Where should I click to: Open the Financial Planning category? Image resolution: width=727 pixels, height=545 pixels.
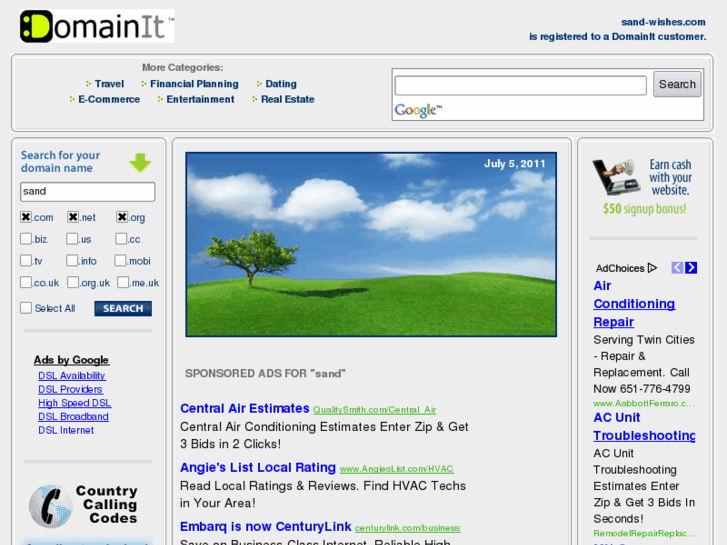click(x=194, y=84)
